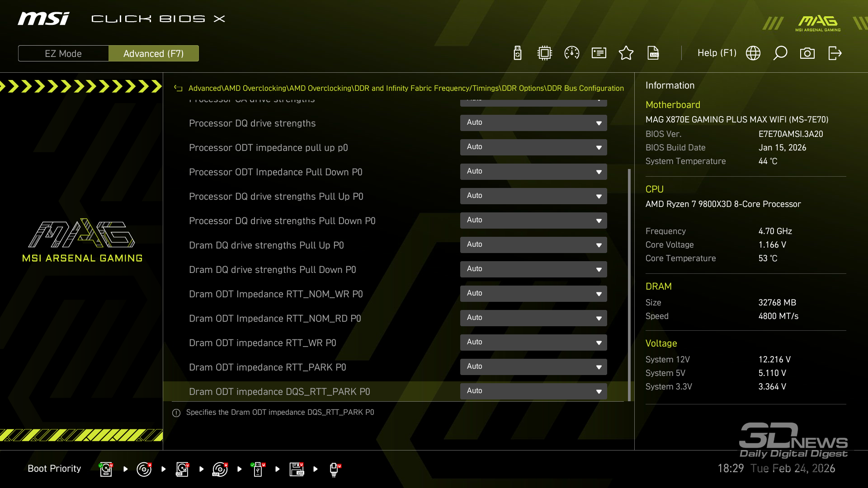Image resolution: width=868 pixels, height=488 pixels.
Task: Open the Dram ODT impedance DQS_RTT_PARK P0 dropdown
Action: (533, 391)
